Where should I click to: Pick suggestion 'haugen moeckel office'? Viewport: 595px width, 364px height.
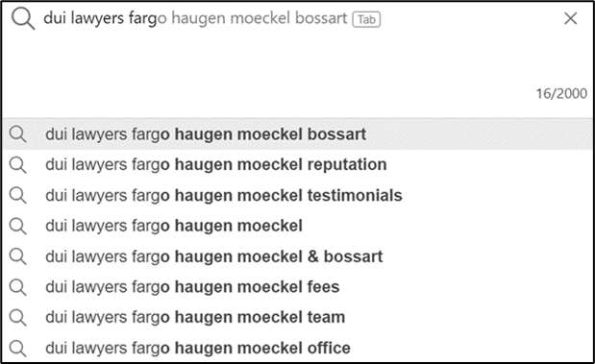(x=298, y=348)
